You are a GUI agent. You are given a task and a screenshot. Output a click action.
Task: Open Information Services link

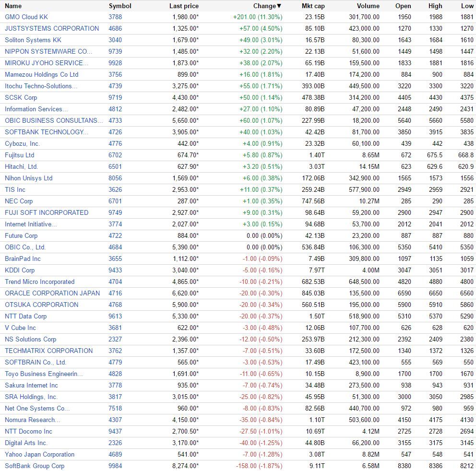tap(36, 109)
